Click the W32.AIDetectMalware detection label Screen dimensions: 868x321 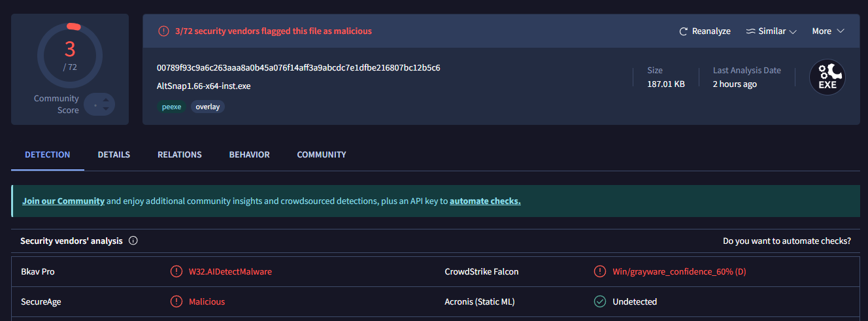click(230, 271)
